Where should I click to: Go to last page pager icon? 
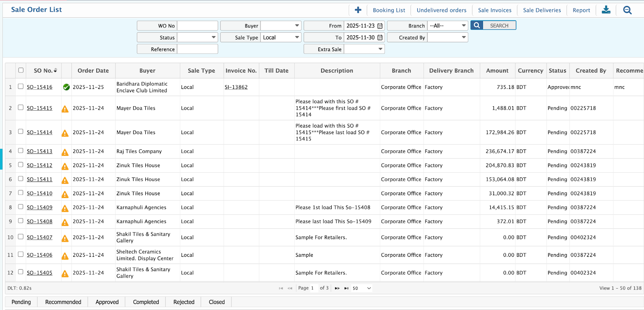click(346, 288)
